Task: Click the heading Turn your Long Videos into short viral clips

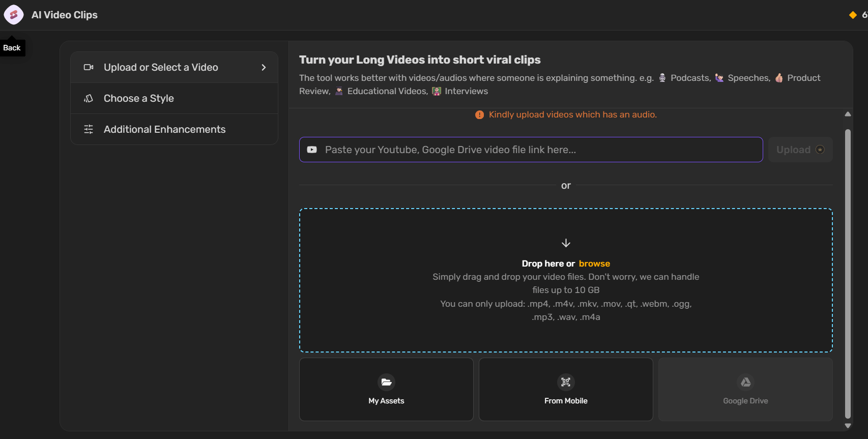Action: 420,60
